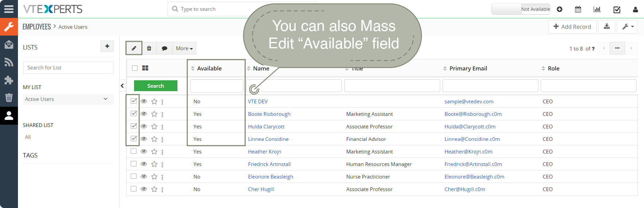The image size is (644, 208).
Task: Check the Friedrick Artinstall row checkbox
Action: (x=134, y=164)
